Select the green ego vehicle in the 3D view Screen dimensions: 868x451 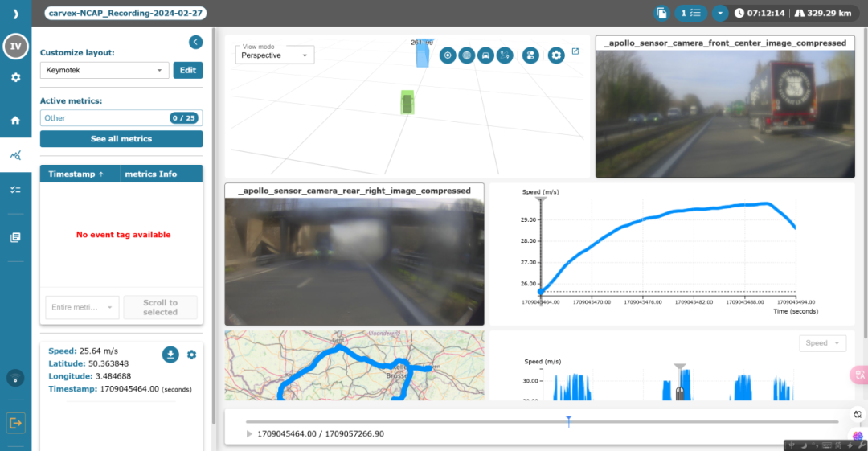407,103
